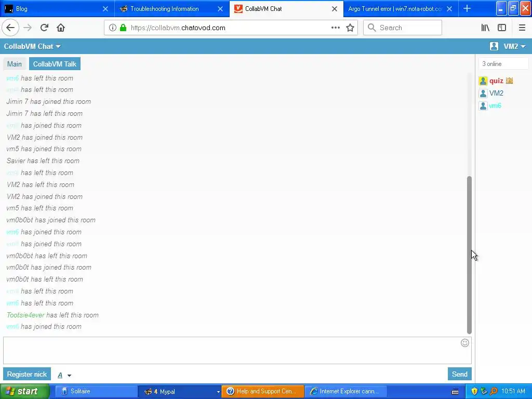Bookmark this page with the star
This screenshot has width=532, height=399.
[x=350, y=28]
